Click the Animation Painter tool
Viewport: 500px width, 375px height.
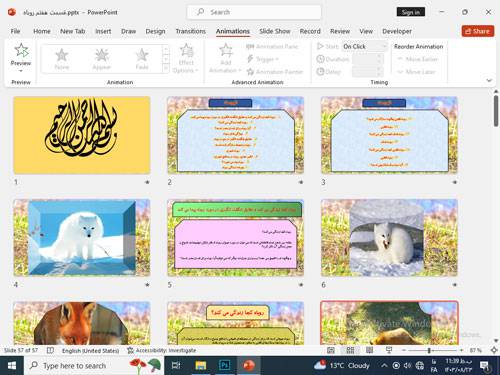tap(275, 72)
